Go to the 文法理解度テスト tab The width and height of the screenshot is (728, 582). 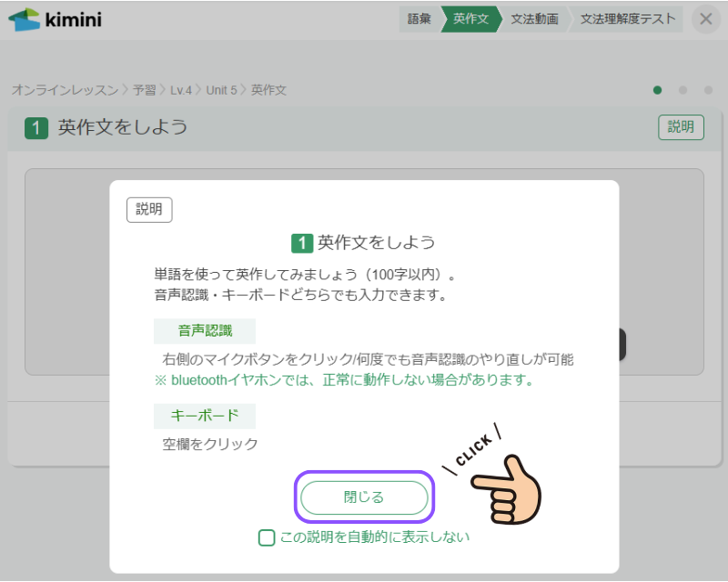628,19
